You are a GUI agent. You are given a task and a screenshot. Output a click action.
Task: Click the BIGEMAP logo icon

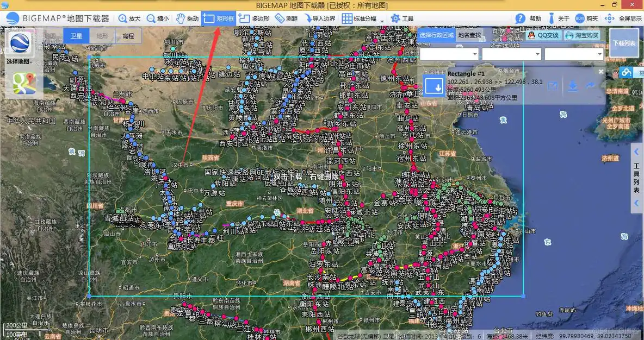click(x=13, y=18)
